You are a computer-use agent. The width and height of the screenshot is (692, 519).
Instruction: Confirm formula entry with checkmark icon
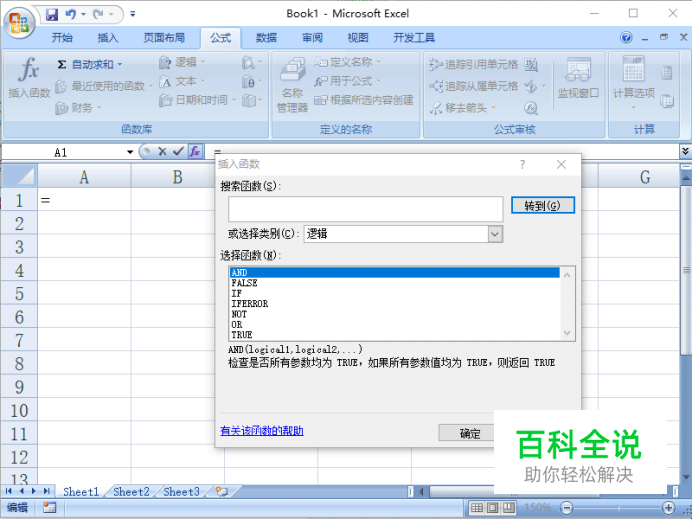pos(178,152)
